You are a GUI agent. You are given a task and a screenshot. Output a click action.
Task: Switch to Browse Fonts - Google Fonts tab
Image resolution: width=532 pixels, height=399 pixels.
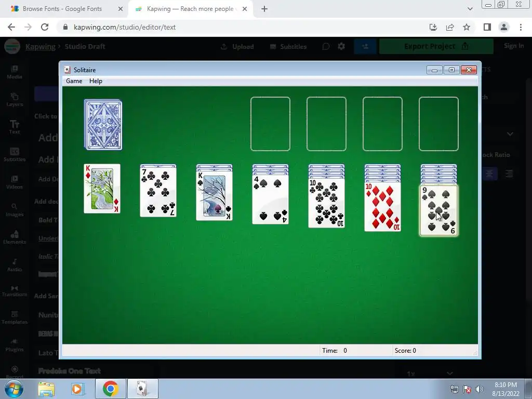click(62, 9)
